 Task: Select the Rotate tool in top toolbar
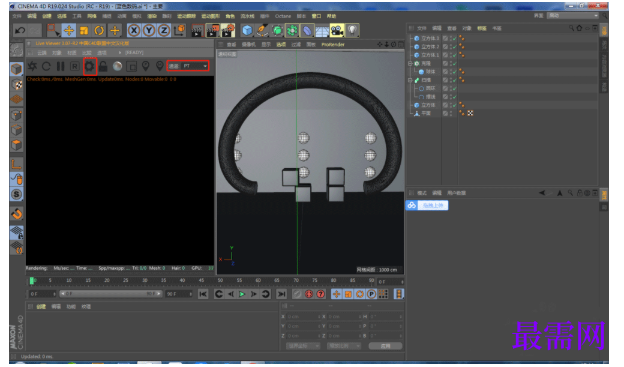99,30
